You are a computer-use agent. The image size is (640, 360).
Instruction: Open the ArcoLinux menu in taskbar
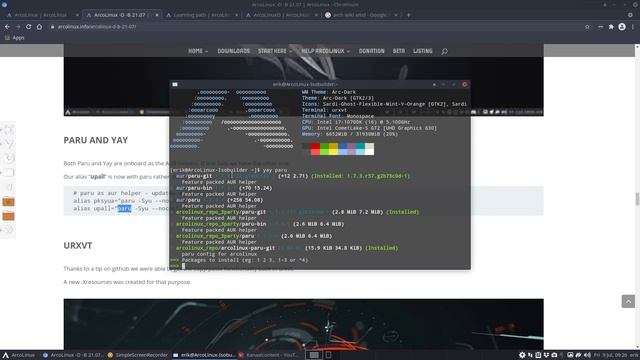tap(19, 355)
